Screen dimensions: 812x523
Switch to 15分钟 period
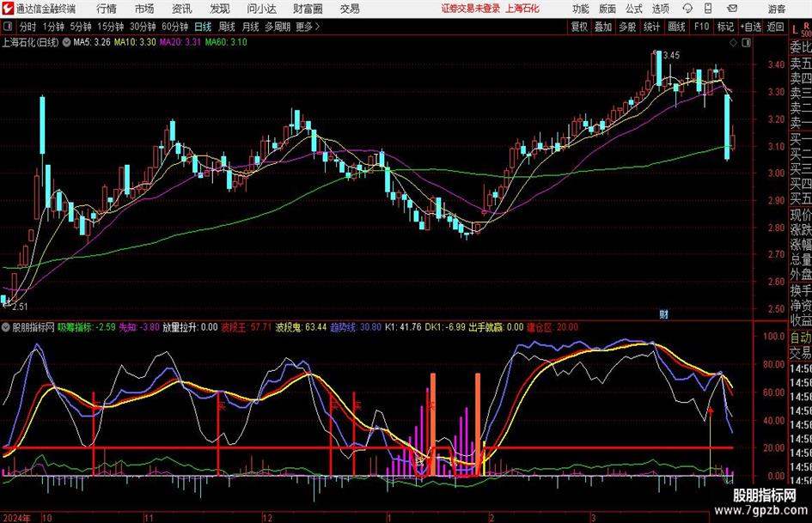tap(111, 27)
